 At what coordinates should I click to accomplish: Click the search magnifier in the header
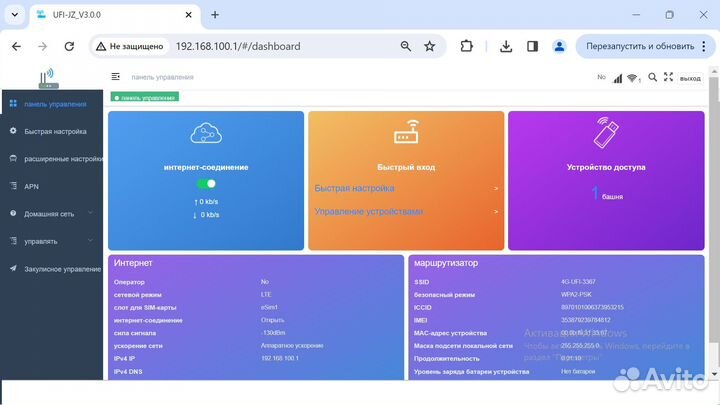652,77
